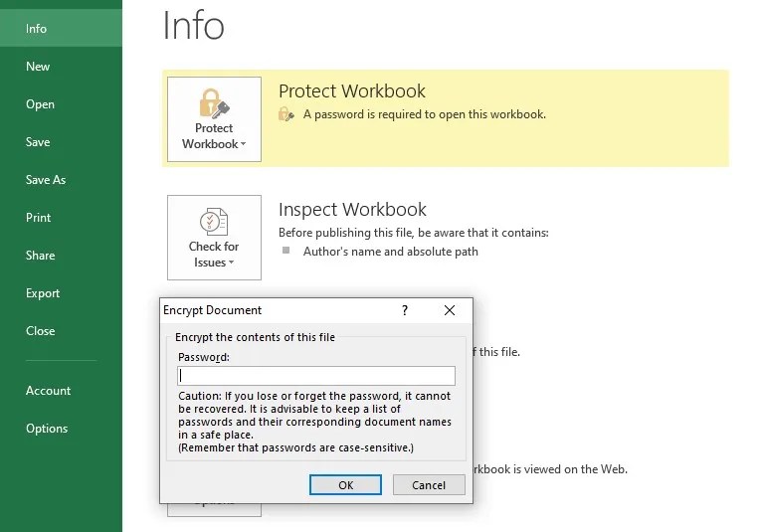Image resolution: width=759 pixels, height=532 pixels.
Task: Choose Save in the sidebar
Action: point(61,142)
